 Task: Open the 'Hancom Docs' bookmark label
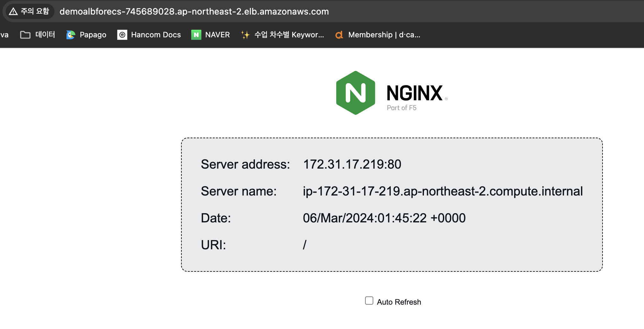click(x=156, y=35)
